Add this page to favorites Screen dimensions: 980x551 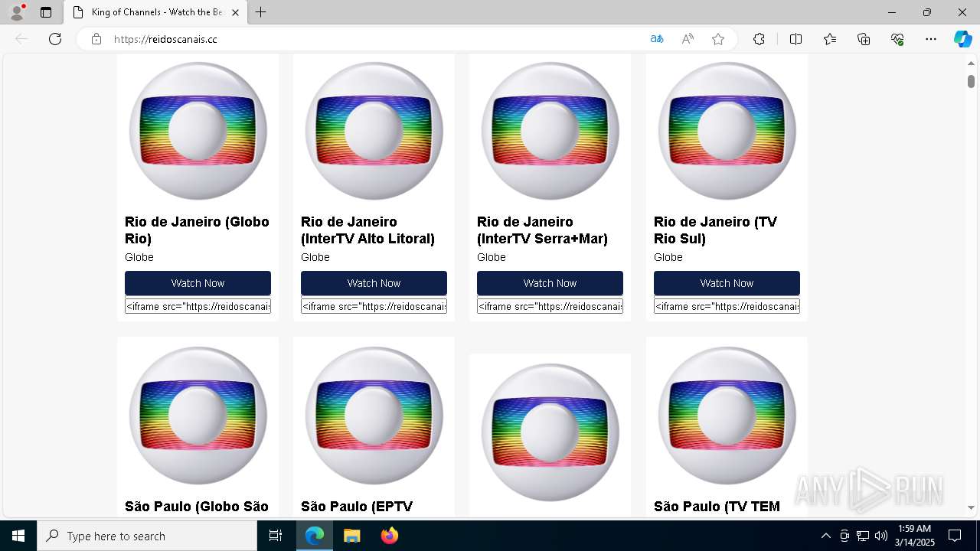coord(718,39)
